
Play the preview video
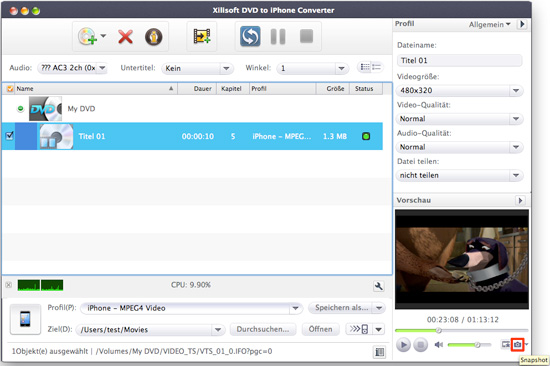(403, 345)
